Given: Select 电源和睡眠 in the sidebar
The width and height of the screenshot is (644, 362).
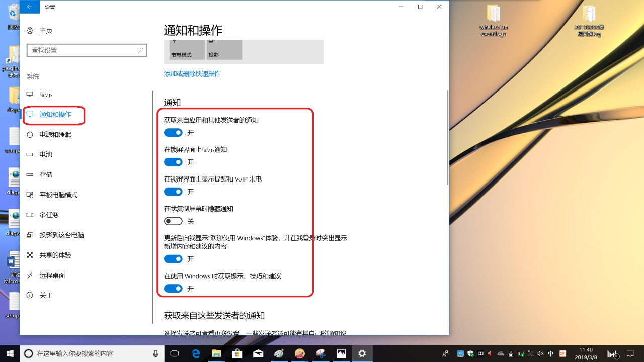Looking at the screenshot, I should pos(55,135).
